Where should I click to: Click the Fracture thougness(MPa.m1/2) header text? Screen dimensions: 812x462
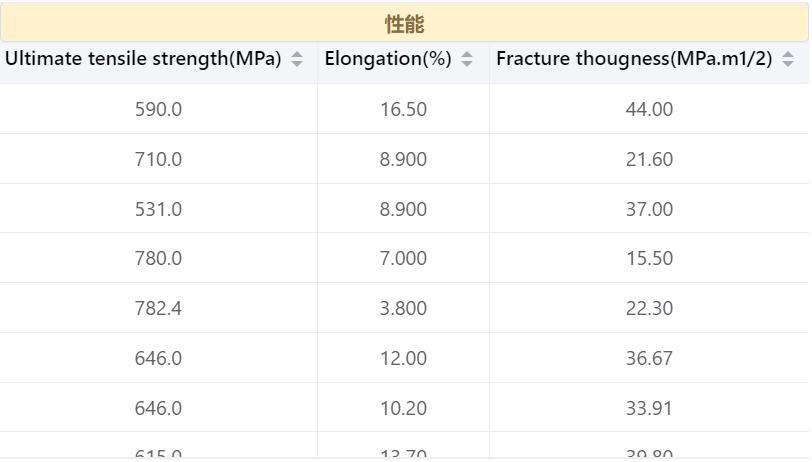click(x=634, y=59)
